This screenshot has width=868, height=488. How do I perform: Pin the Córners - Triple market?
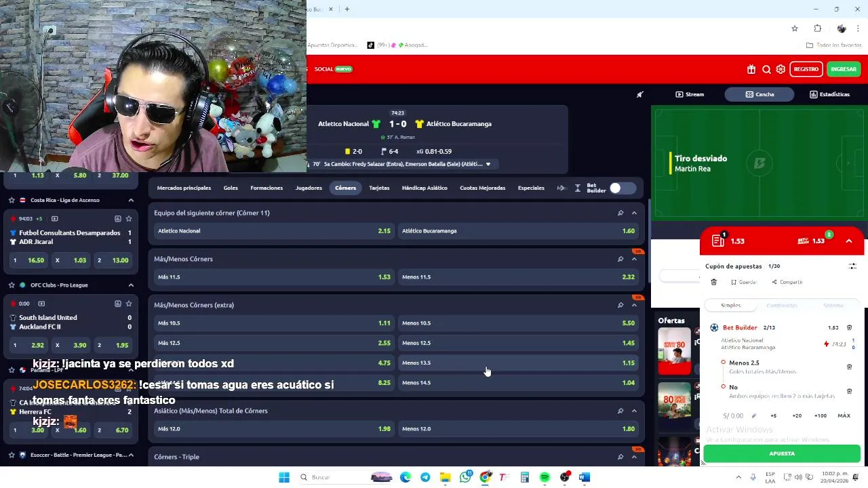coord(620,457)
